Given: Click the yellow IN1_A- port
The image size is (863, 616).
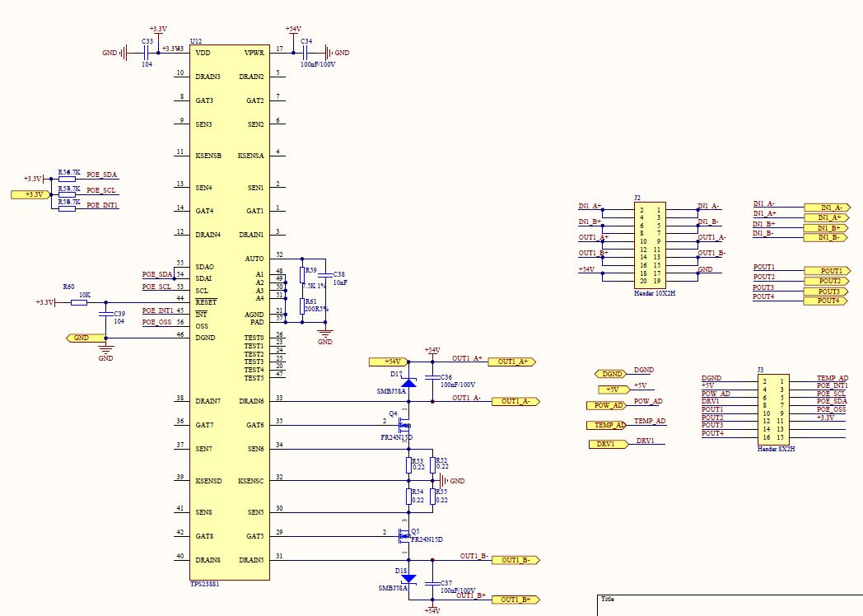Looking at the screenshot, I should (x=828, y=208).
